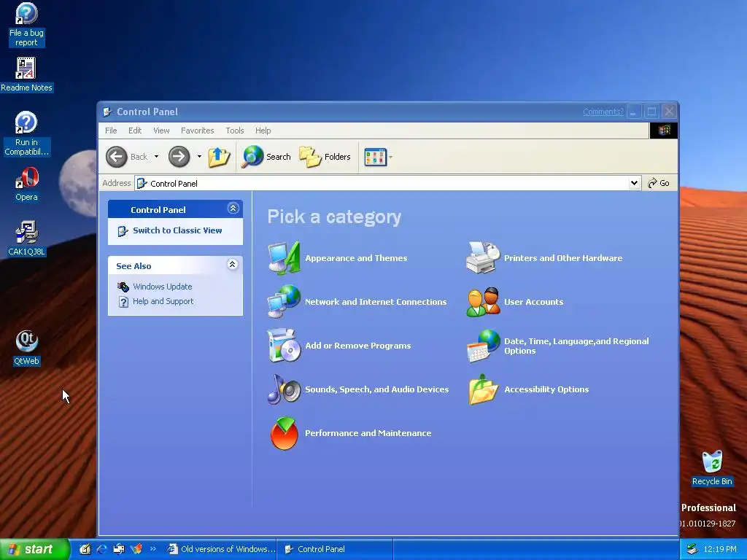747x560 pixels.
Task: Open the Help menu
Action: tap(263, 131)
